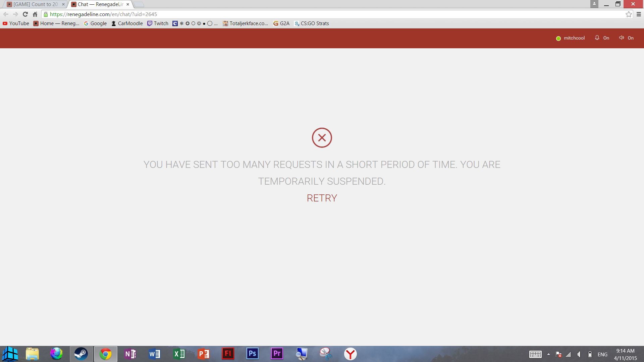Reload the current page

25,14
